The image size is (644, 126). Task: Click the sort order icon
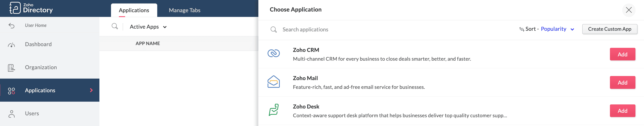pos(521,29)
